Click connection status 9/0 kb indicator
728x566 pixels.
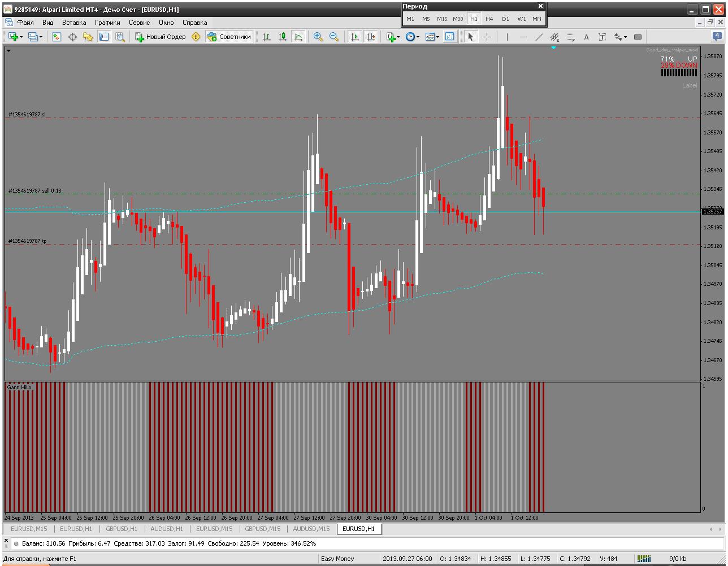(678, 559)
